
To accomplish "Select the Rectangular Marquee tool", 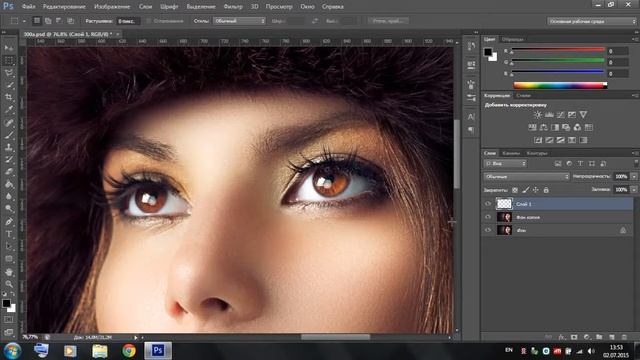I will click(x=9, y=60).
